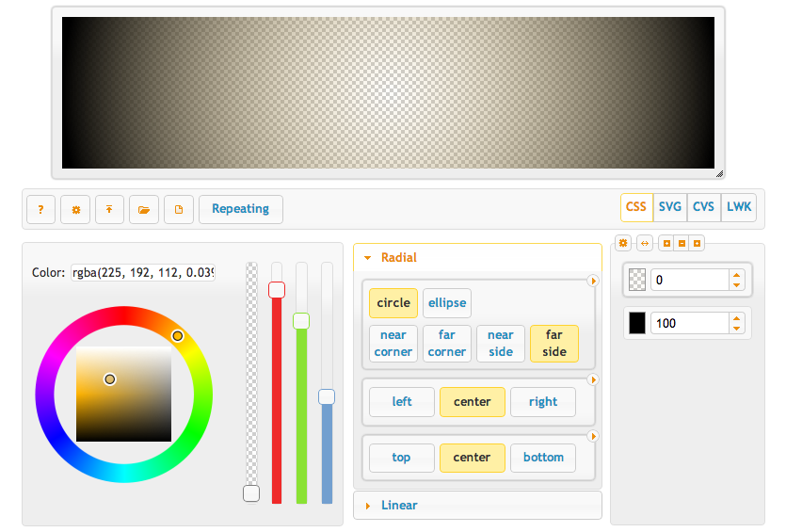The width and height of the screenshot is (786, 532).
Task: Click the saturation square picker marker
Action: [x=110, y=379]
